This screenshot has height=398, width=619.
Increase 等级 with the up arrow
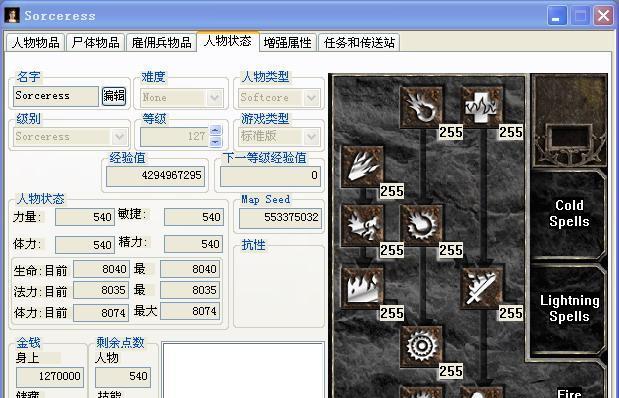(216, 130)
